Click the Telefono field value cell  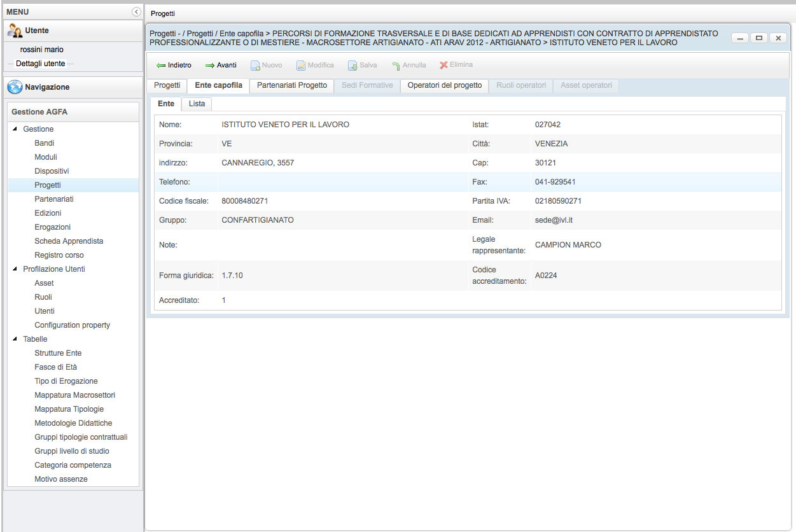pyautogui.click(x=342, y=182)
